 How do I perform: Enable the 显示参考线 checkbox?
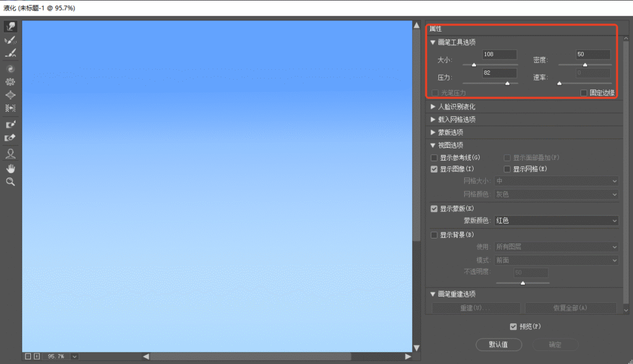point(434,158)
